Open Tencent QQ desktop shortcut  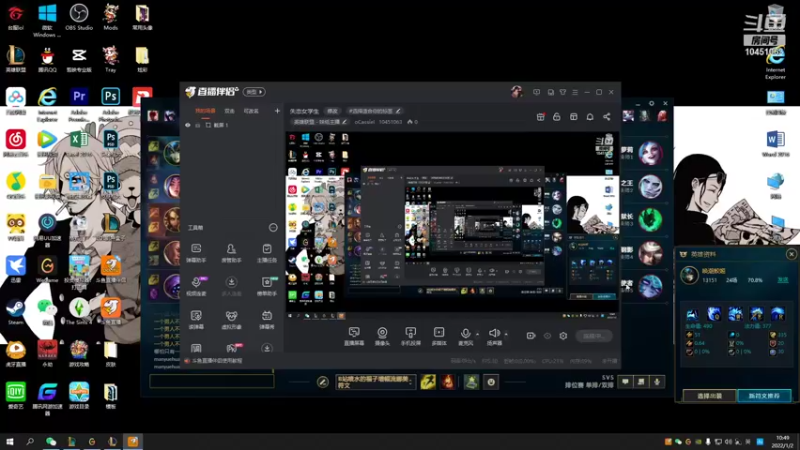pyautogui.click(x=47, y=59)
